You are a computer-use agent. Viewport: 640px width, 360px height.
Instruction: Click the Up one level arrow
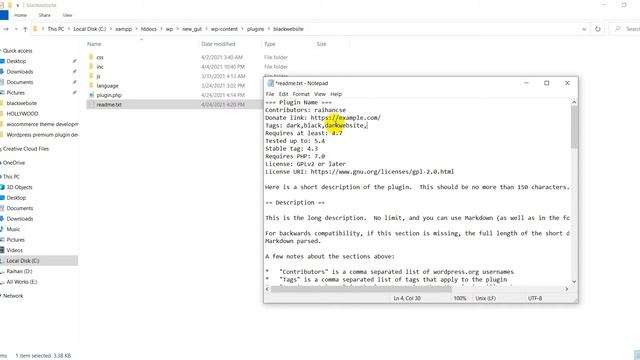(x=25, y=29)
